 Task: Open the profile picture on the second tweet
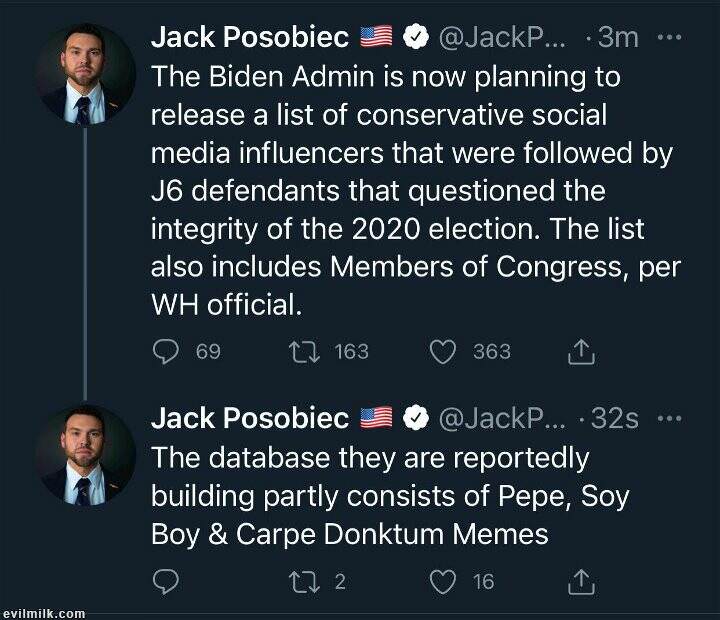click(x=84, y=454)
